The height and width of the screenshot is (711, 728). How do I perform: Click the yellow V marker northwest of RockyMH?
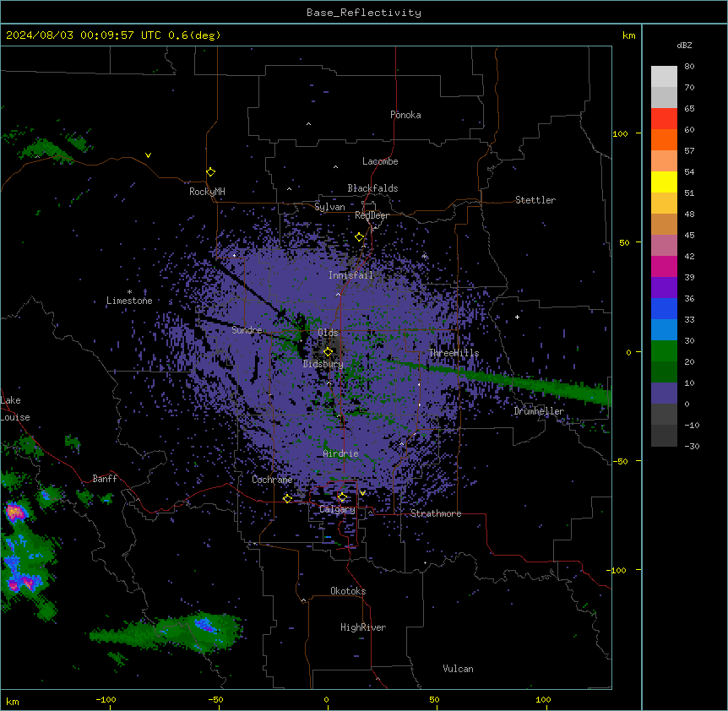(x=148, y=155)
